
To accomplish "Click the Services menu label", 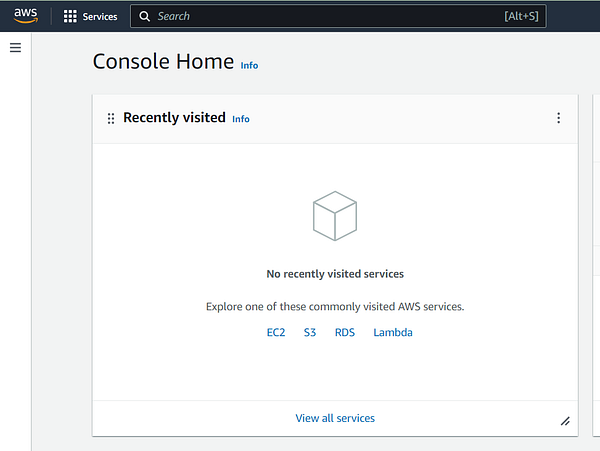I will pyautogui.click(x=100, y=17).
